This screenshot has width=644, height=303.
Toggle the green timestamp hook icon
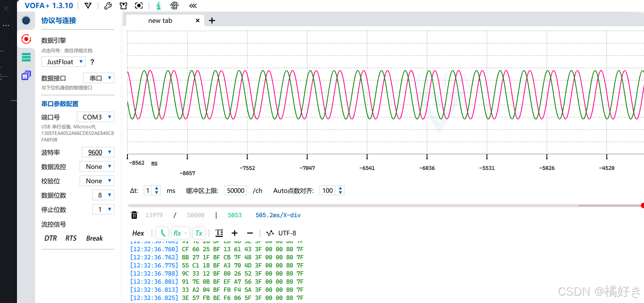click(x=163, y=233)
